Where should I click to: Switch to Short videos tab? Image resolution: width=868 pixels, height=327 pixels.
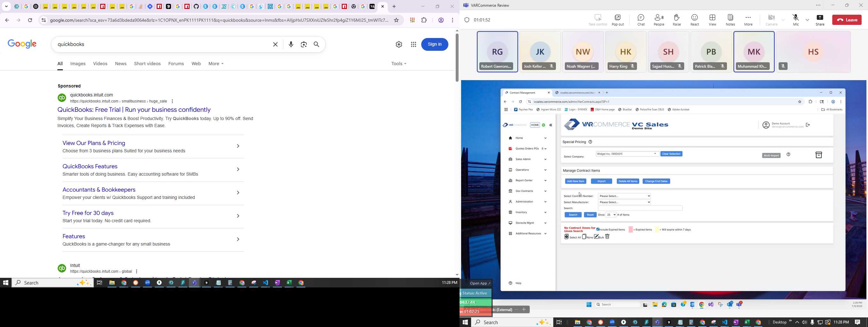click(147, 64)
